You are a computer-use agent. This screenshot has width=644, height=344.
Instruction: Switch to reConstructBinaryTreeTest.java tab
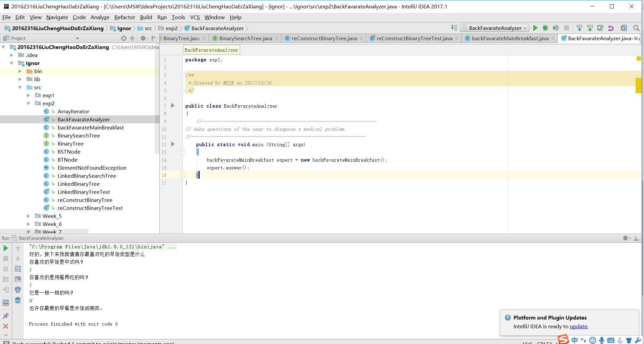[x=414, y=38]
